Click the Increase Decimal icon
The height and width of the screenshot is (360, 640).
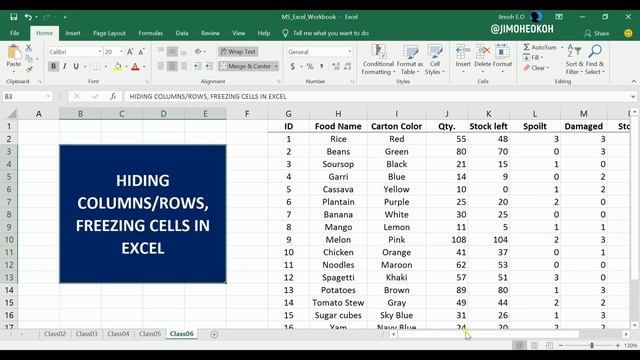(336, 66)
